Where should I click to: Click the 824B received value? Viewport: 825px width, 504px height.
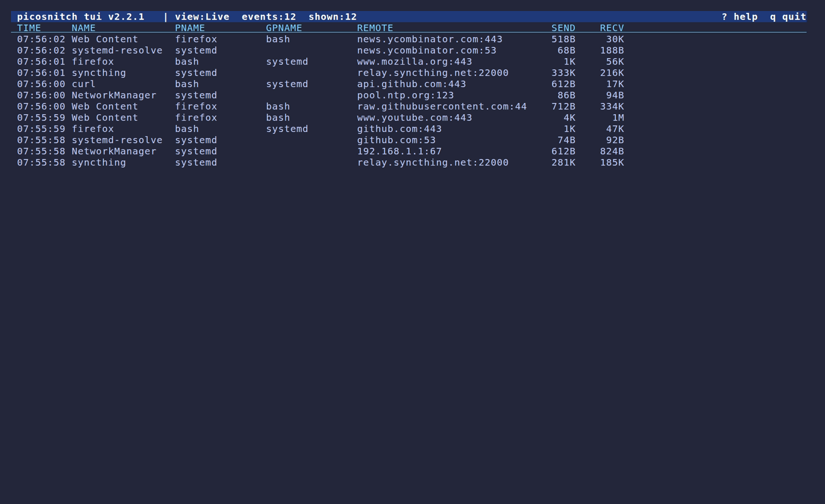point(612,152)
